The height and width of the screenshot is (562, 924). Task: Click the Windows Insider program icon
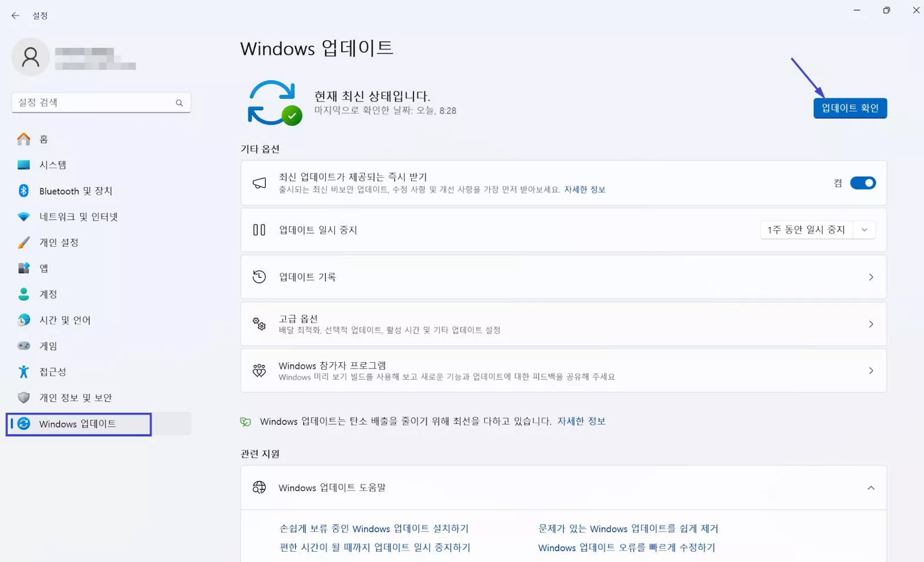(x=259, y=371)
